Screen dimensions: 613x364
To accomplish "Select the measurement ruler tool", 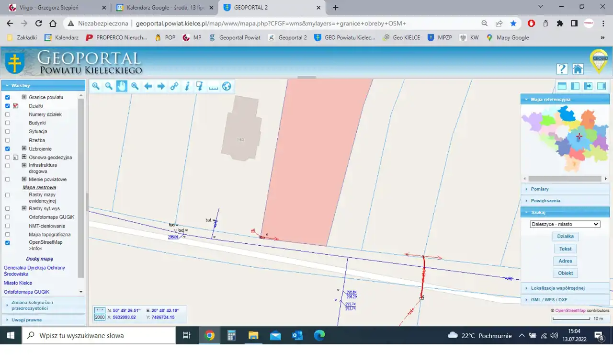I will click(213, 86).
